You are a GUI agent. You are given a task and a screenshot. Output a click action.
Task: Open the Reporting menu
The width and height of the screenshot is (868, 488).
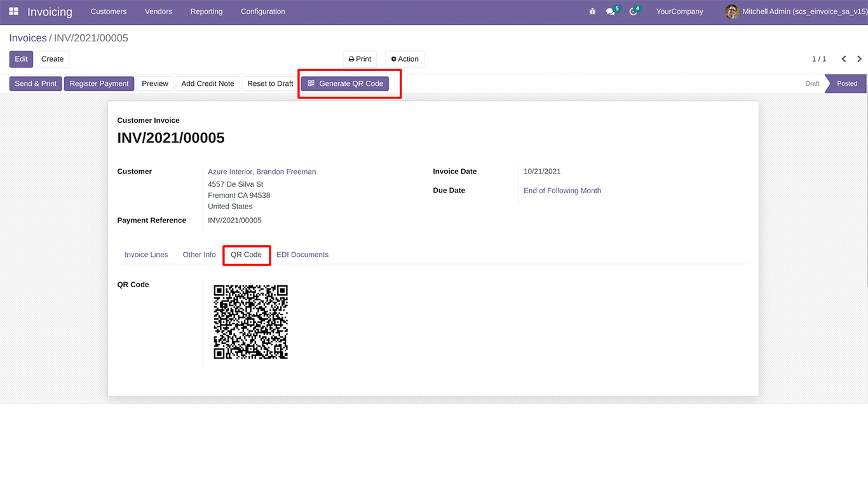(207, 11)
